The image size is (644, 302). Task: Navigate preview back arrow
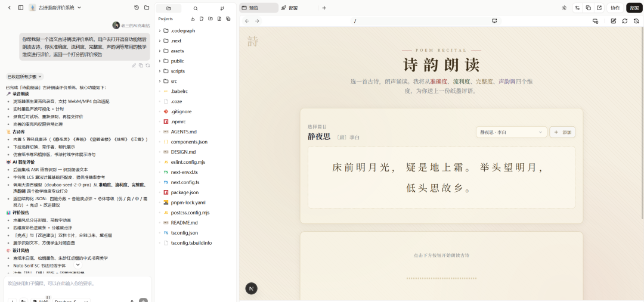[247, 21]
